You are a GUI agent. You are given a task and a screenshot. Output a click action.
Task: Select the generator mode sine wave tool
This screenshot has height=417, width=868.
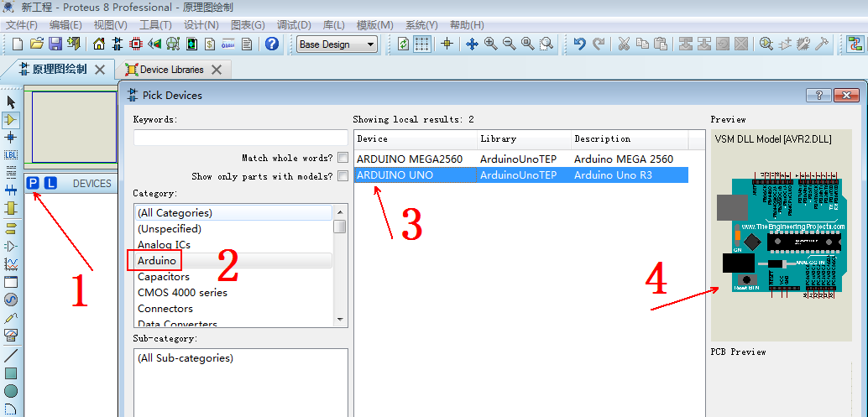click(x=11, y=300)
